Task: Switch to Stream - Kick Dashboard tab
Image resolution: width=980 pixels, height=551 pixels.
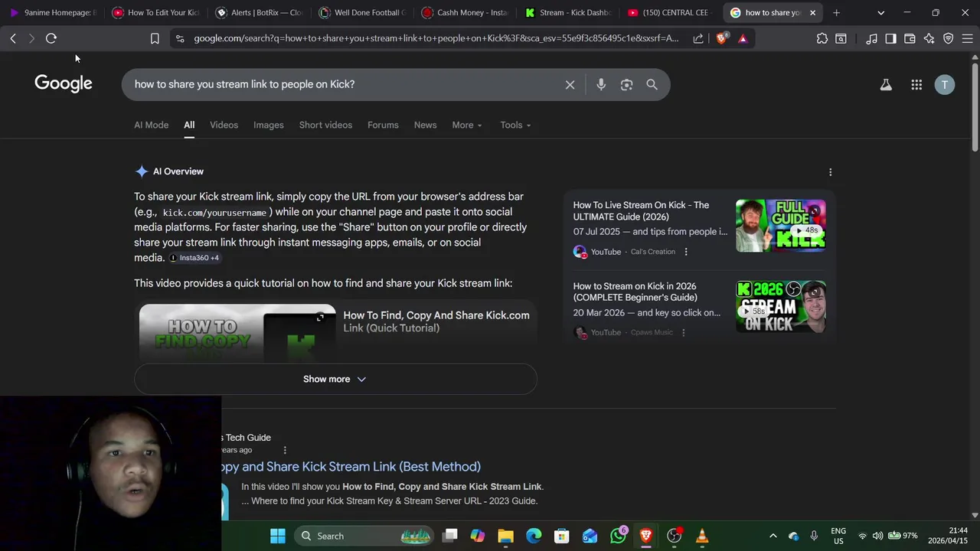Action: [x=568, y=12]
